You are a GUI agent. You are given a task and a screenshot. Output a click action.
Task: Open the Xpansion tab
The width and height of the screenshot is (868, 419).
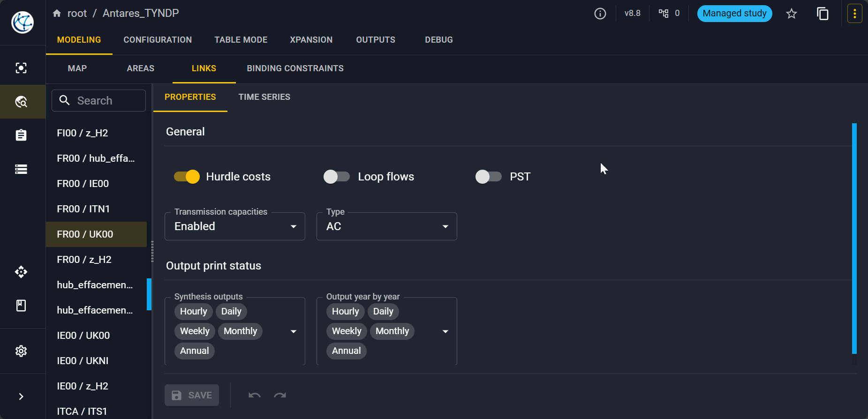[x=311, y=40]
